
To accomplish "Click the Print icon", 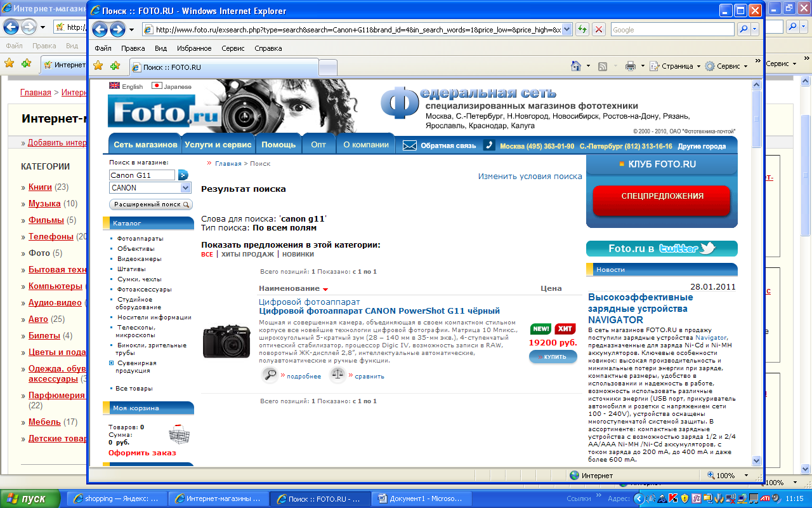I will [x=630, y=66].
